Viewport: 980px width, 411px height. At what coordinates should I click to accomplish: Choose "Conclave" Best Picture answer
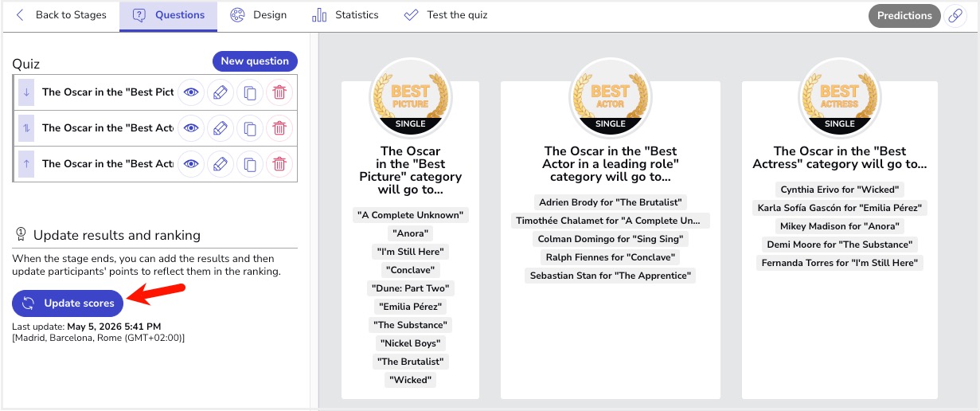click(x=410, y=270)
